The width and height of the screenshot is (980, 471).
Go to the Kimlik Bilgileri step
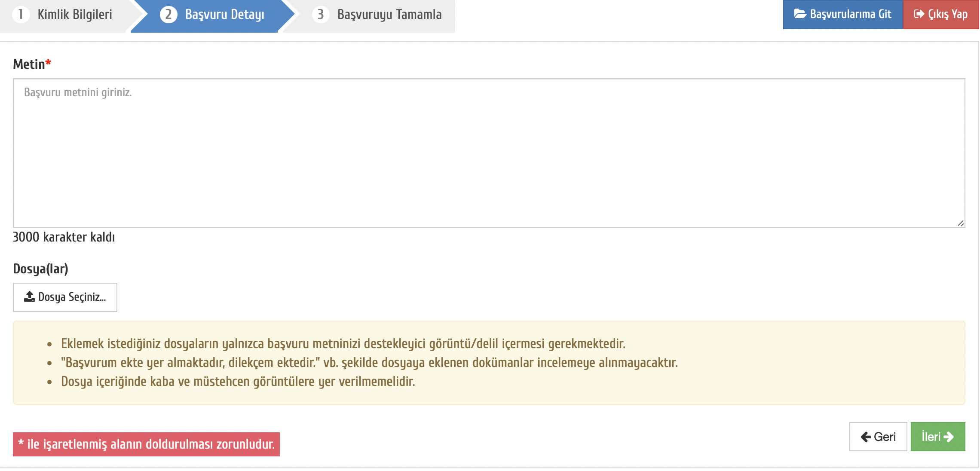tap(75, 14)
